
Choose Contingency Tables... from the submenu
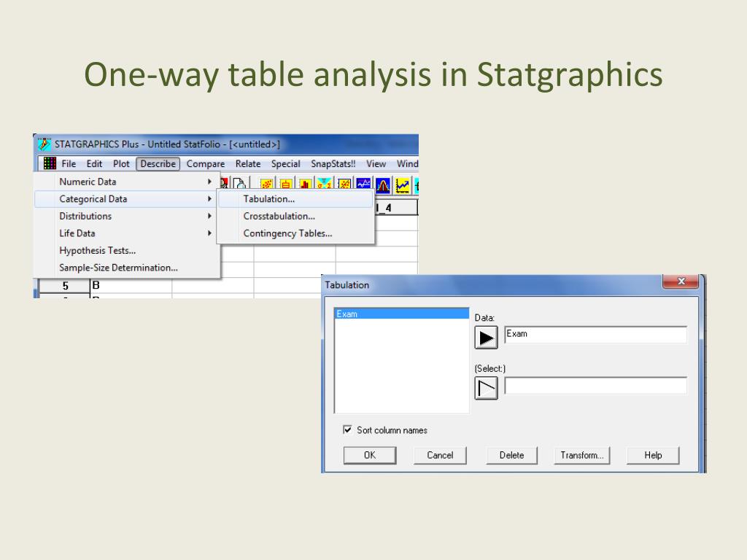coord(295,233)
